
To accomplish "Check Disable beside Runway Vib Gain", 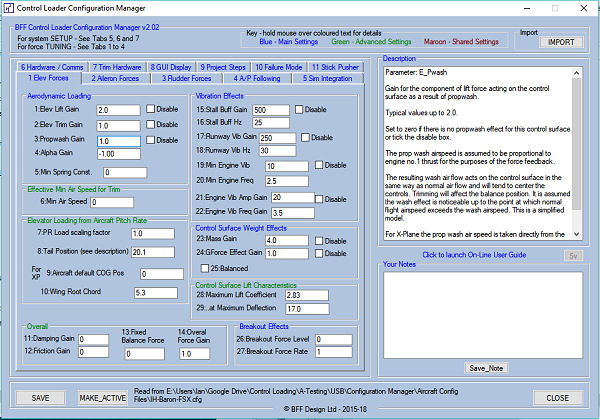I will (x=305, y=137).
